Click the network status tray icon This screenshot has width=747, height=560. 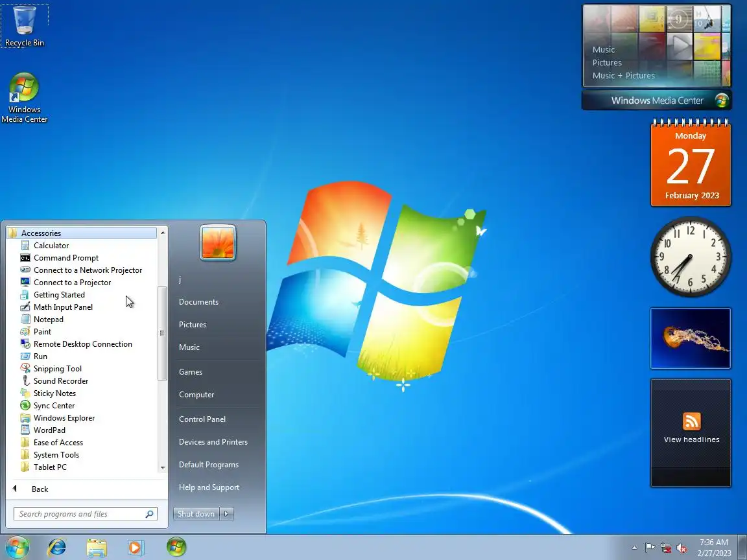tap(666, 548)
